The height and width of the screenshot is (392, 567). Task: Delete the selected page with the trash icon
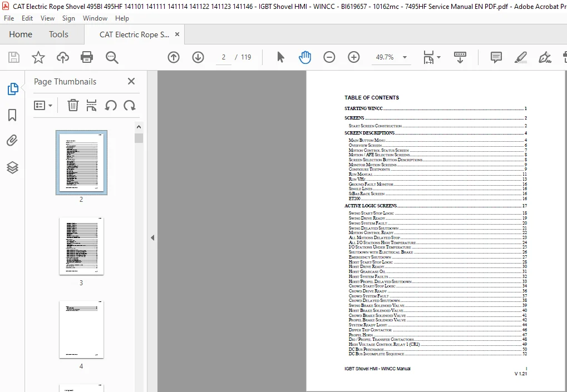[73, 105]
